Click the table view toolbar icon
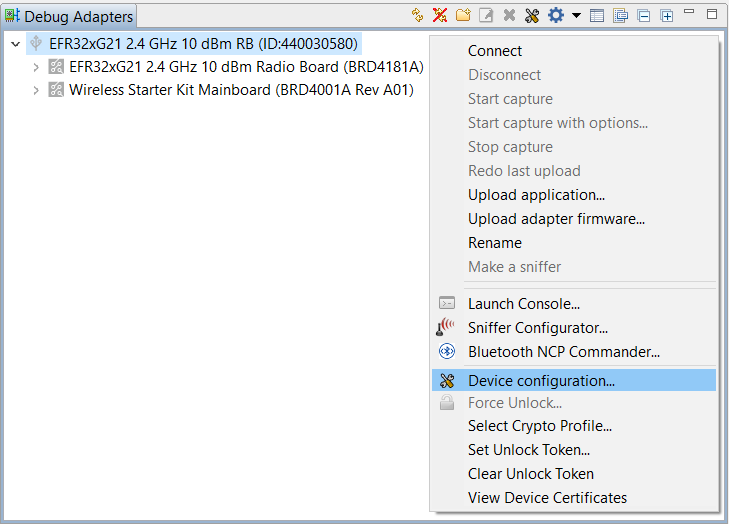 coord(597,15)
